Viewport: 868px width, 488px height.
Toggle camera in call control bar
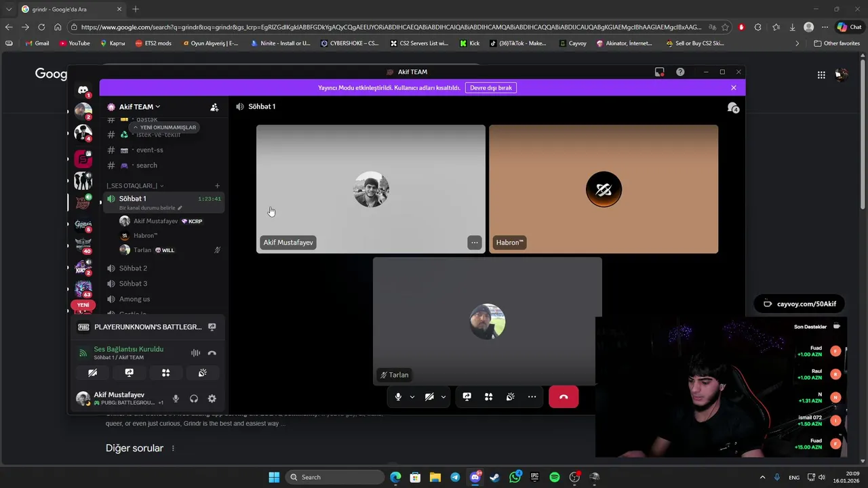(x=429, y=396)
